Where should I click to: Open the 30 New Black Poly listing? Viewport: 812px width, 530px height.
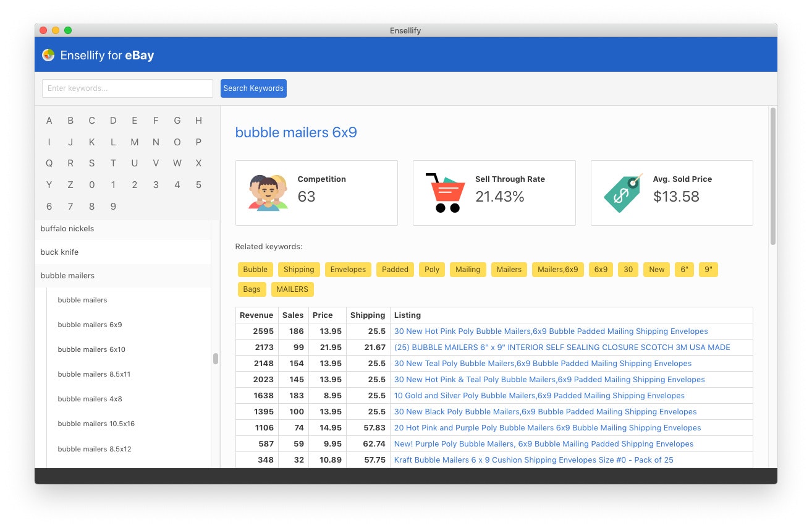click(546, 412)
